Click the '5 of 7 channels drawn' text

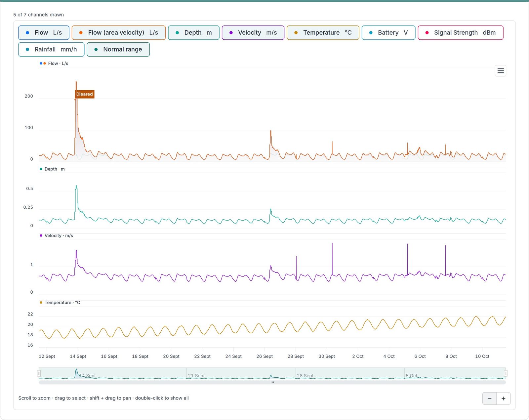[38, 15]
